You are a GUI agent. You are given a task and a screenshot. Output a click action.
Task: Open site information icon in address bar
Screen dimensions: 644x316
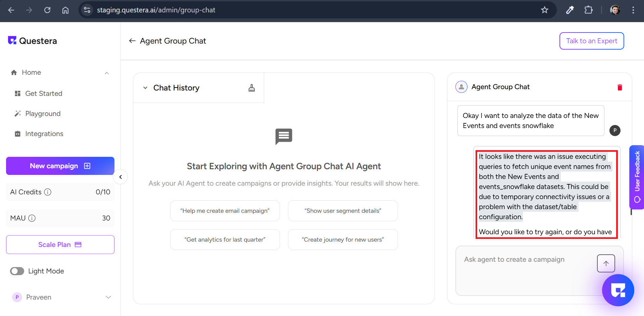[87, 10]
